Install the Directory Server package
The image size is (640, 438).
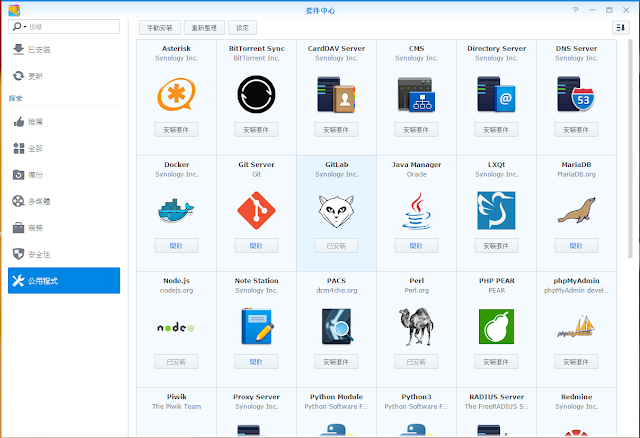(496, 130)
